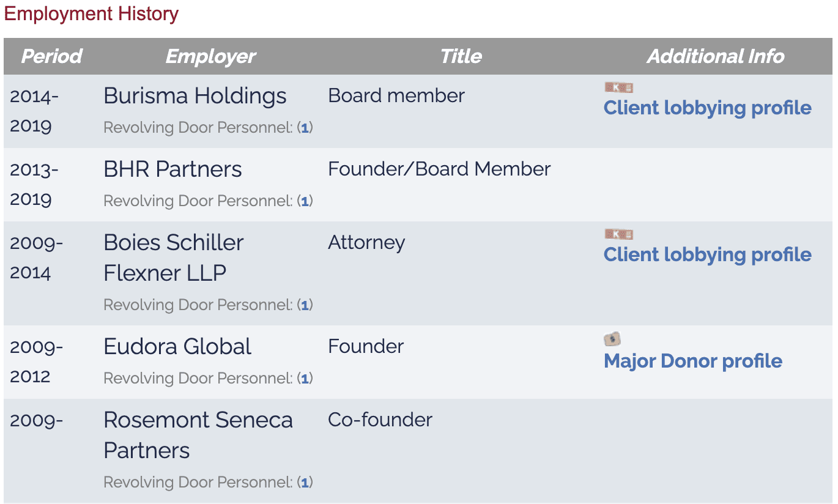Click the lobbying icon in Boies Schiller row
Viewport: 838px width, 504px height.
tap(618, 234)
